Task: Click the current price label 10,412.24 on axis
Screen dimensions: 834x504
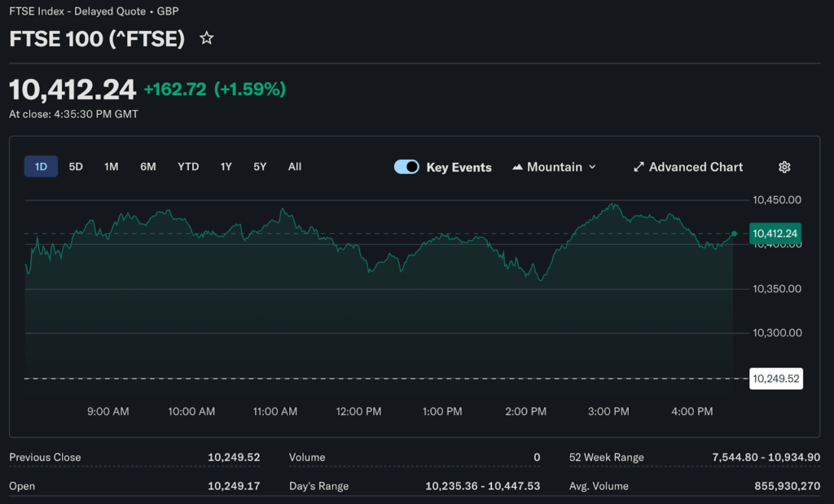Action: point(775,234)
